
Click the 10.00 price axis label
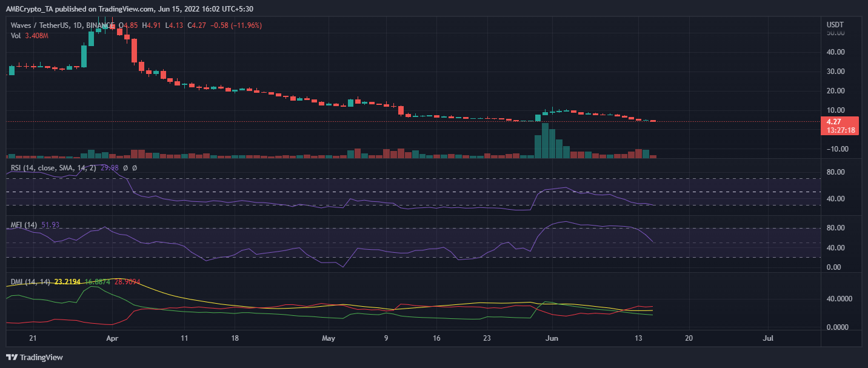[x=835, y=110]
